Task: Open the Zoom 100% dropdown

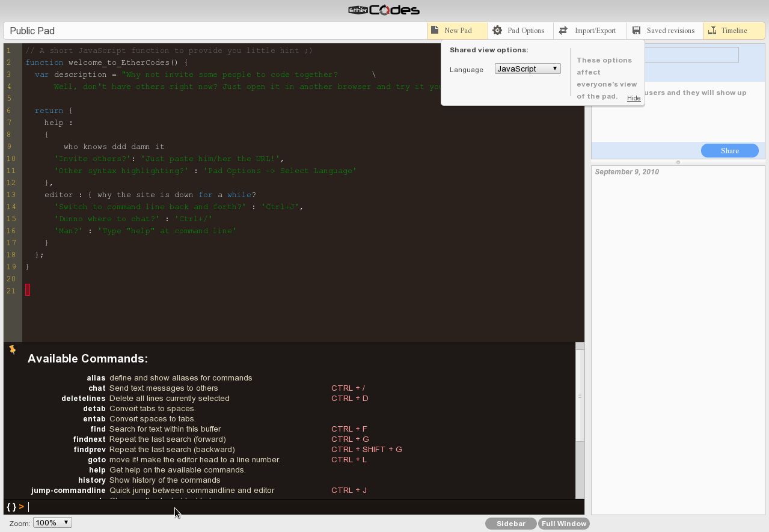Action: pos(52,523)
